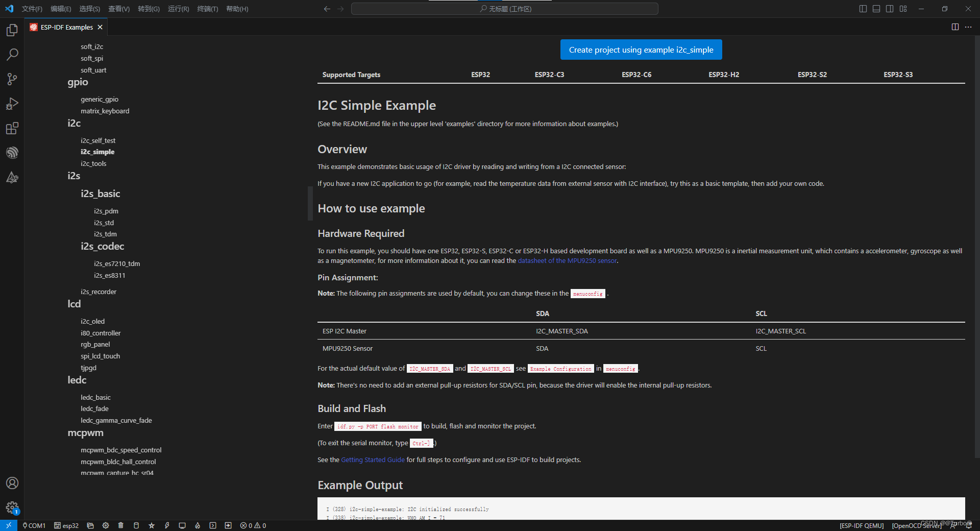This screenshot has height=531, width=980.
Task: Click the build project cylinder icon
Action: click(136, 525)
